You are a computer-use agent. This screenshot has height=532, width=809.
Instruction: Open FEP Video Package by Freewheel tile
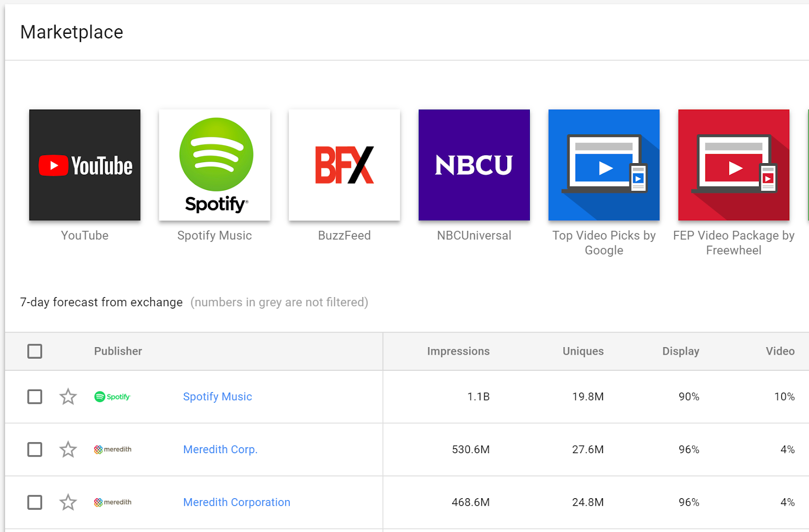(734, 165)
